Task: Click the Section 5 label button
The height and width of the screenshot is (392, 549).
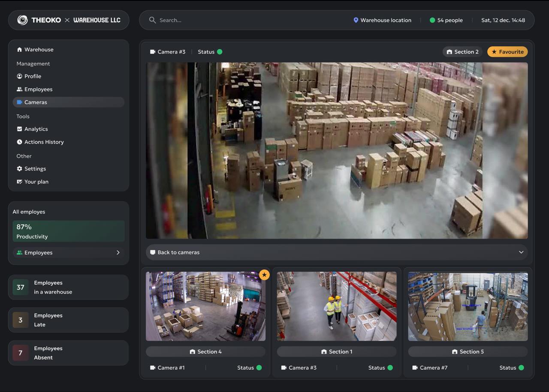Action: 468,352
